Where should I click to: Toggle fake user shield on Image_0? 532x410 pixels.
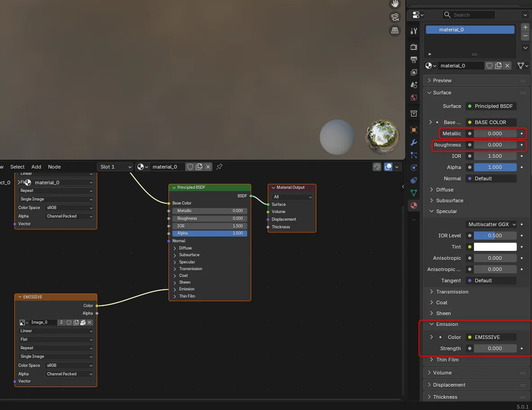[69, 322]
